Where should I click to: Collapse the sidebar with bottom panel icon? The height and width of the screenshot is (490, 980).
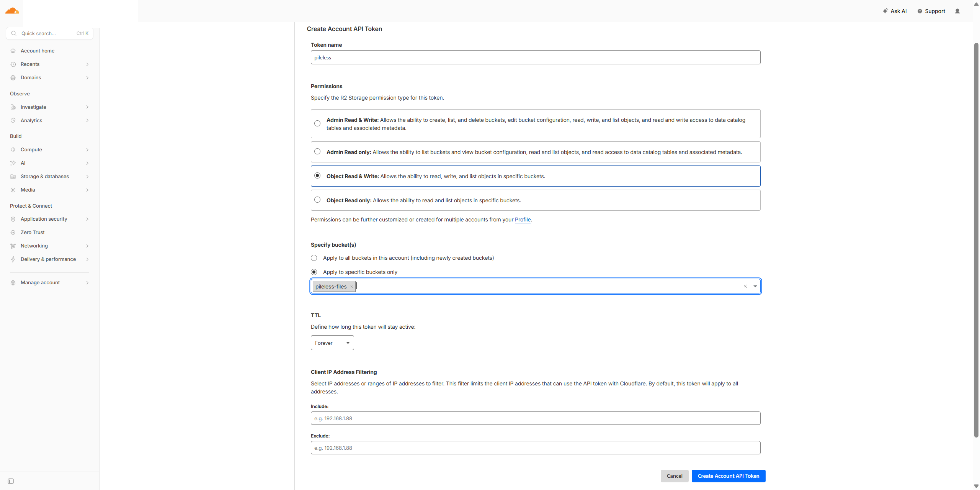11,481
